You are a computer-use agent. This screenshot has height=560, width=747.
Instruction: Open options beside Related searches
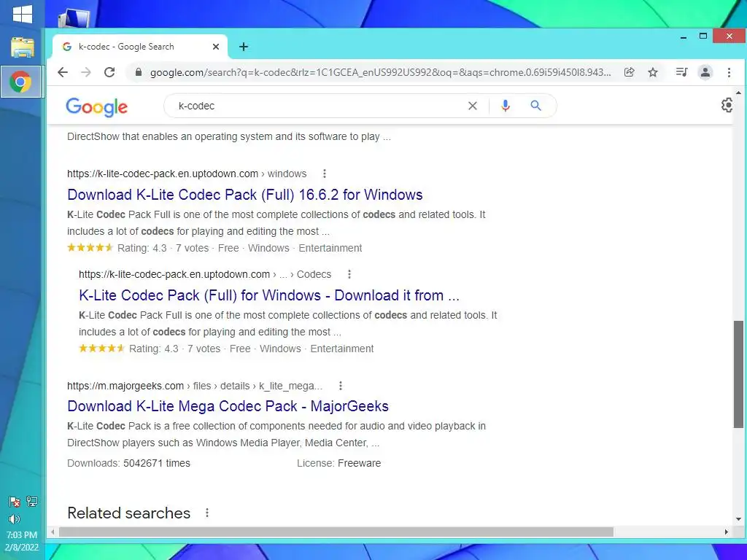[x=206, y=513]
